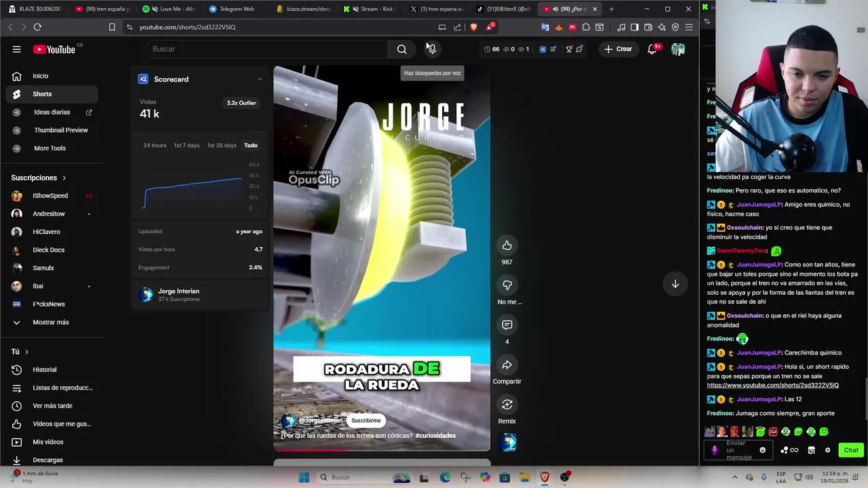
Task: Click the dislike thumbs-down icon
Action: click(x=507, y=285)
